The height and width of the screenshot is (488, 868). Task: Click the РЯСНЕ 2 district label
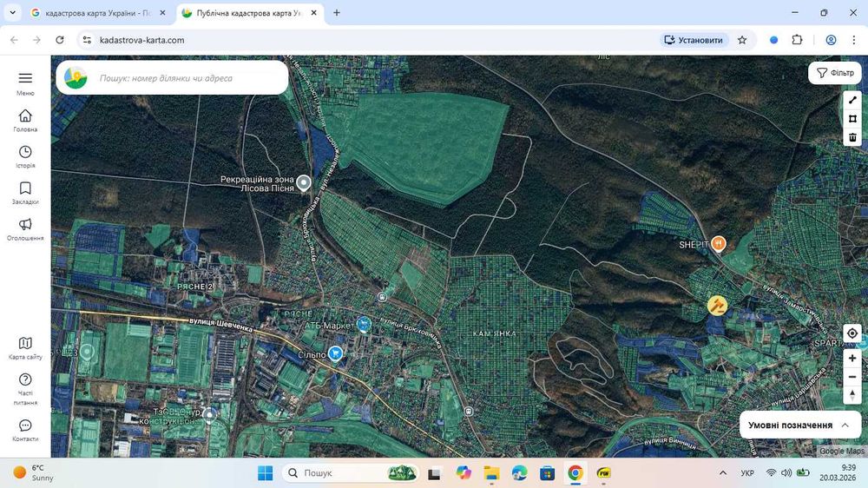pyautogui.click(x=194, y=287)
